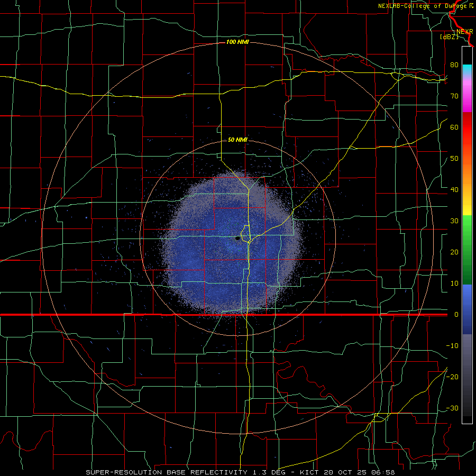476x476 pixels.
Task: Click the 60 value on the dBZ scale
Action: pyautogui.click(x=454, y=127)
